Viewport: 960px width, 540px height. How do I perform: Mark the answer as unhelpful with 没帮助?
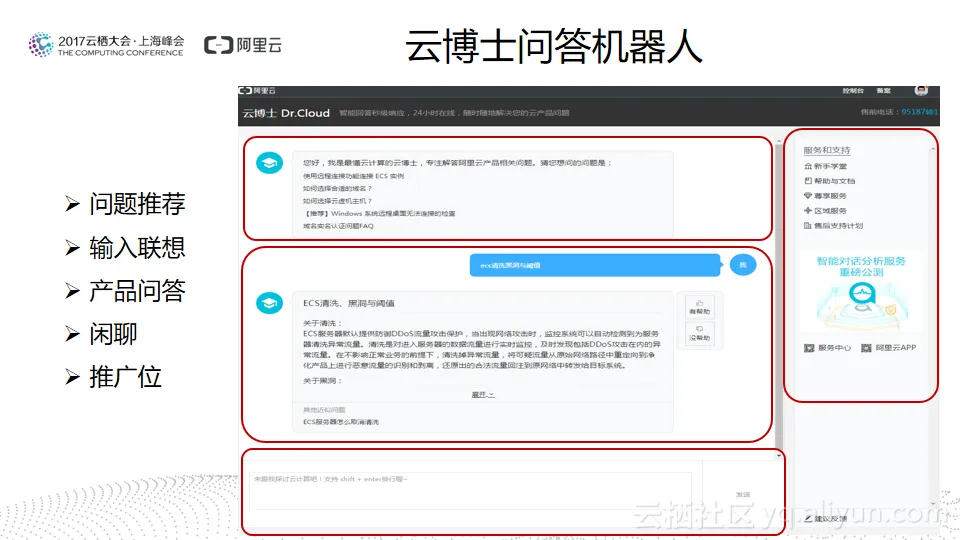pos(699,333)
